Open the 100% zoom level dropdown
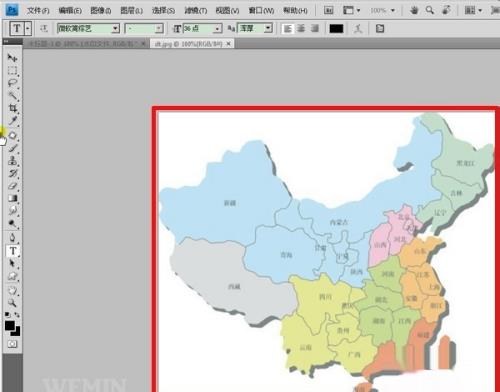Image resolution: width=500 pixels, height=392 pixels. point(393,10)
